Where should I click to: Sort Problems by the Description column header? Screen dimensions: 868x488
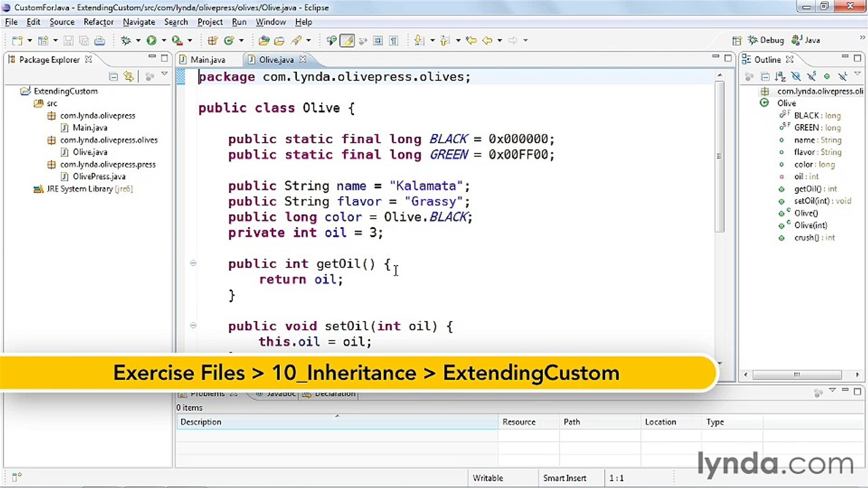[x=336, y=422]
